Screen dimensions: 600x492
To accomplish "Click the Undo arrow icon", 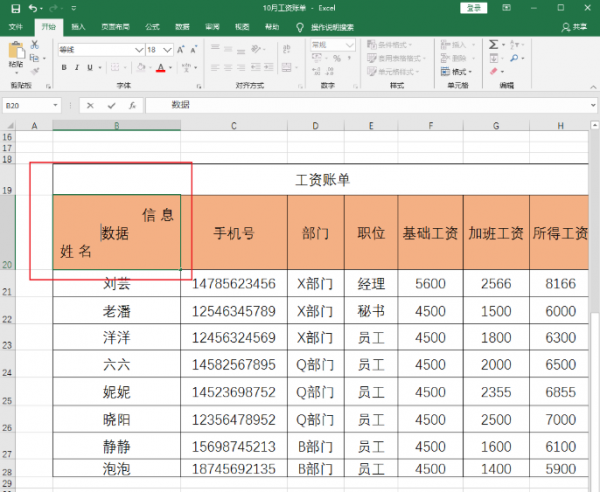I will point(33,8).
